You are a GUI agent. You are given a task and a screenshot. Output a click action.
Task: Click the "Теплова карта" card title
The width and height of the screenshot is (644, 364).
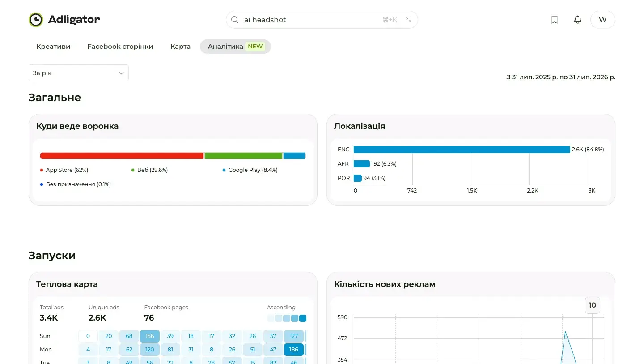(x=67, y=284)
